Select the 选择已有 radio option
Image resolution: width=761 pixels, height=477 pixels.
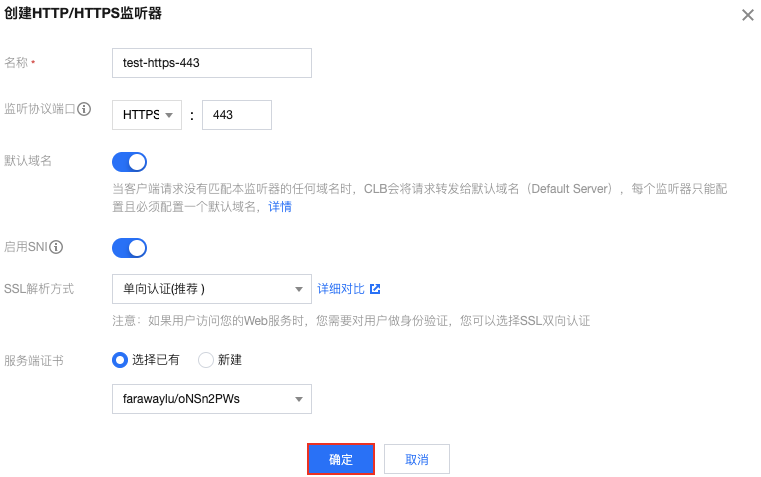click(x=119, y=360)
